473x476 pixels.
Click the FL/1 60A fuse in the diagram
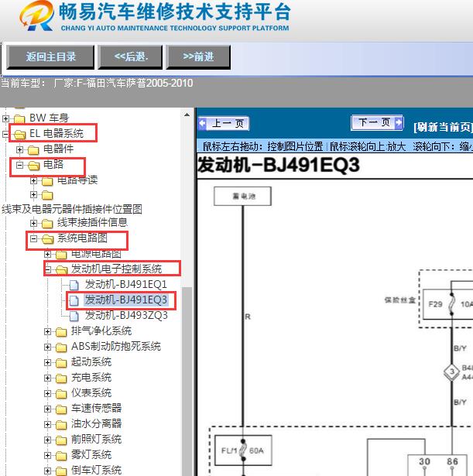(x=243, y=450)
